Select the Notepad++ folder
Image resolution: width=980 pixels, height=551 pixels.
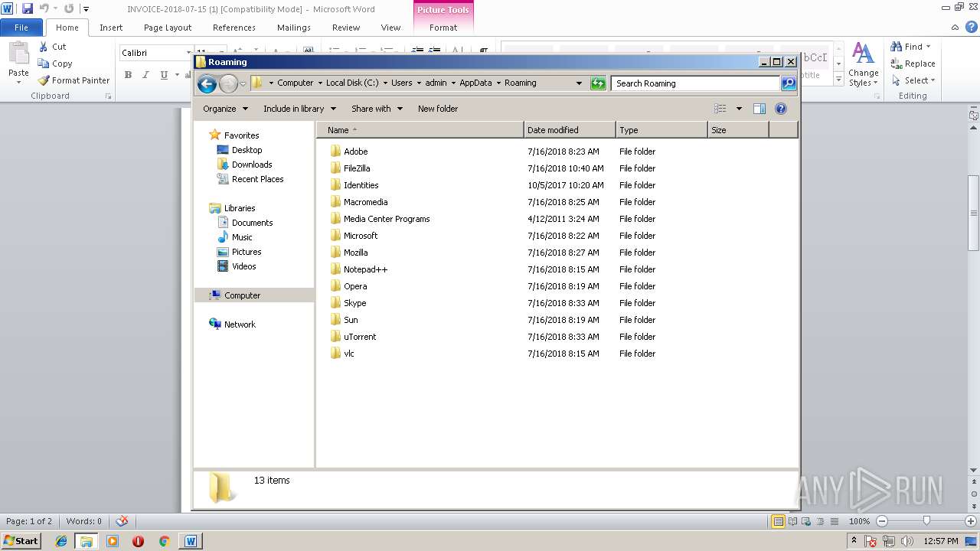(365, 269)
